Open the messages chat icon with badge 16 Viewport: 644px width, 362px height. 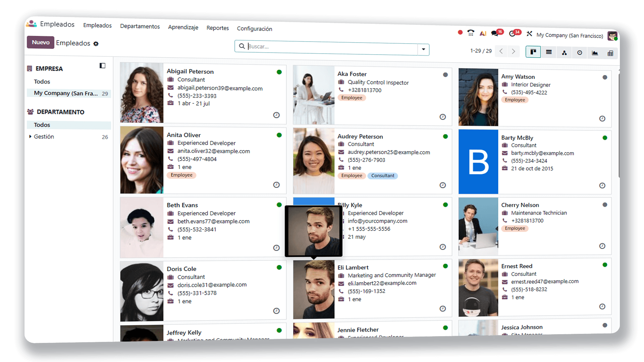(x=497, y=33)
